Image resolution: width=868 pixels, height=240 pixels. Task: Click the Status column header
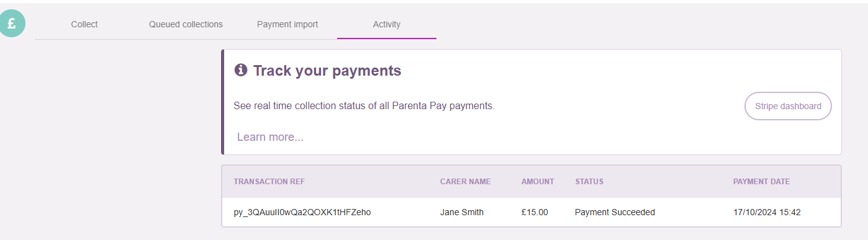coord(589,182)
